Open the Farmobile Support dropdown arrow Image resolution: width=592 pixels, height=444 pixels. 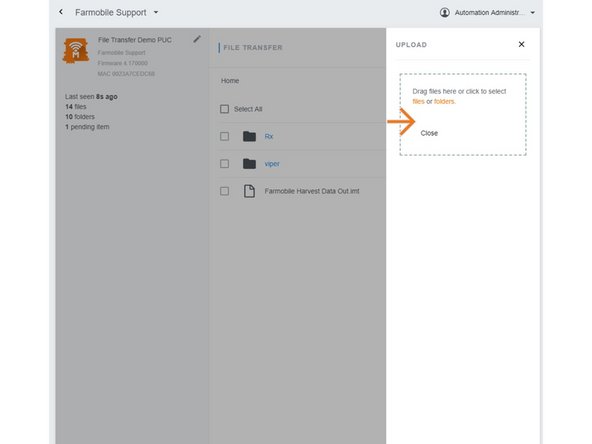pyautogui.click(x=156, y=12)
